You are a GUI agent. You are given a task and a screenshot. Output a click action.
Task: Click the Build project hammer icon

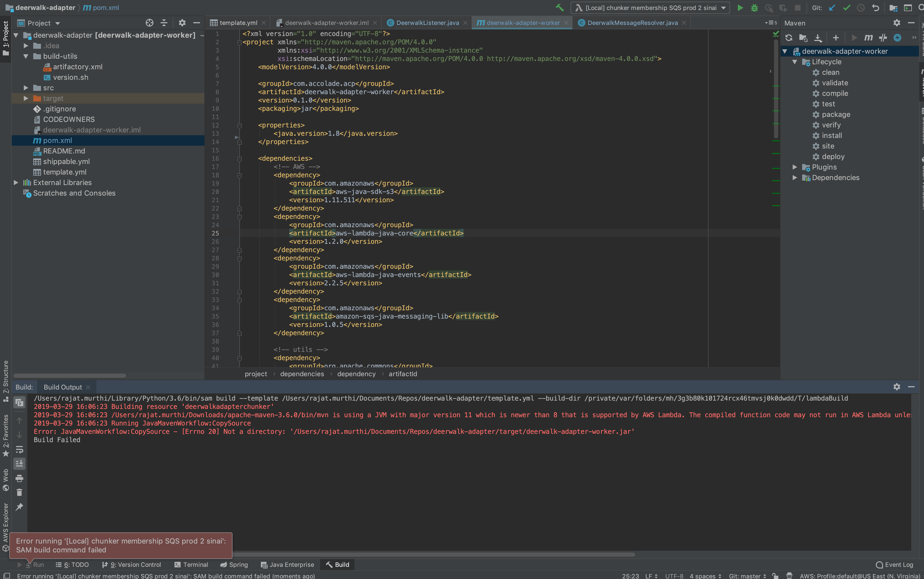[x=559, y=8]
